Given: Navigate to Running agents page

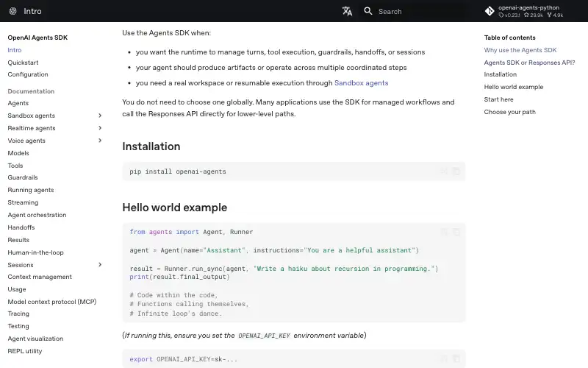Looking at the screenshot, I should pos(31,190).
